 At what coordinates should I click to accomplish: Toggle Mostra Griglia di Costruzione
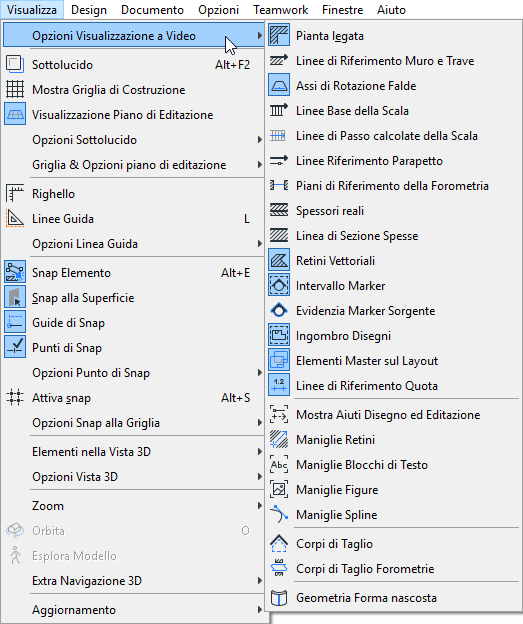[x=135, y=90]
